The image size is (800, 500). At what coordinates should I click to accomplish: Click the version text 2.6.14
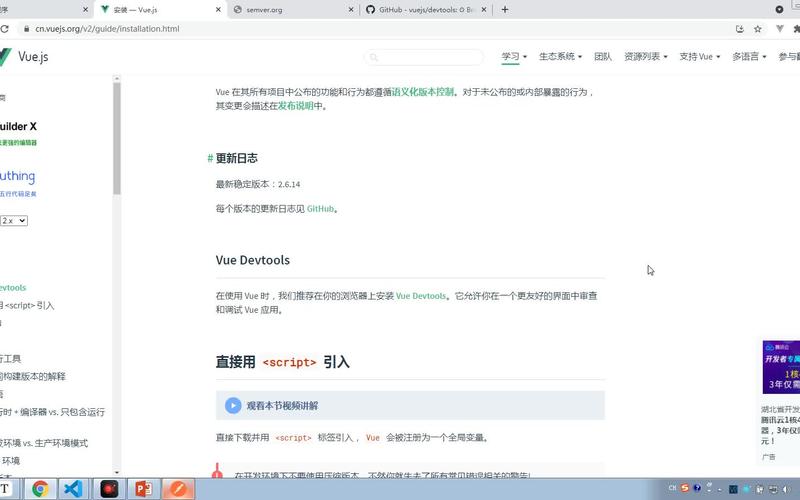289,185
